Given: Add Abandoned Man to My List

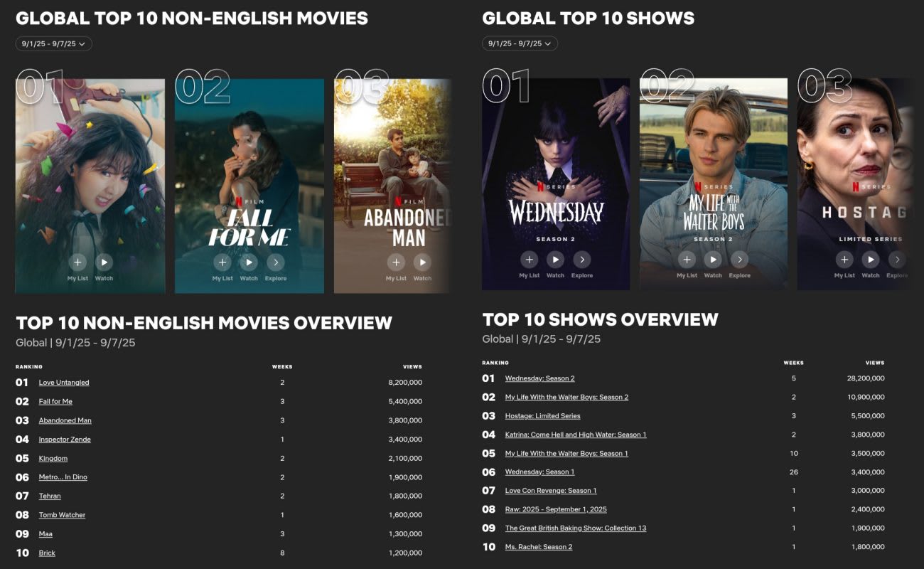Looking at the screenshot, I should click(x=396, y=262).
